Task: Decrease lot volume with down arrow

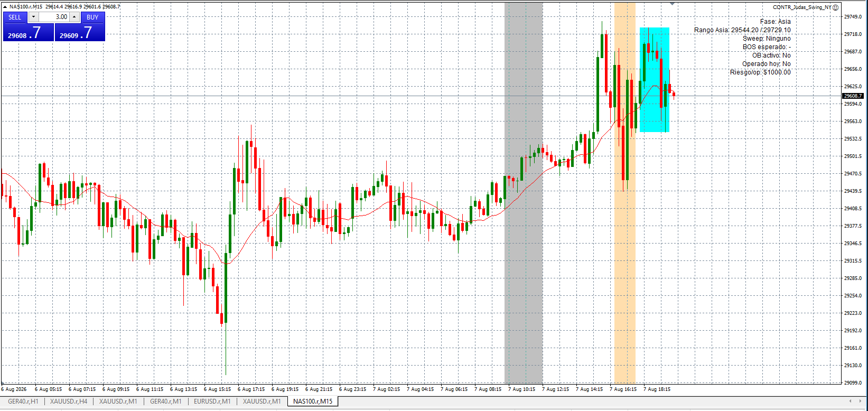Action: [33, 17]
